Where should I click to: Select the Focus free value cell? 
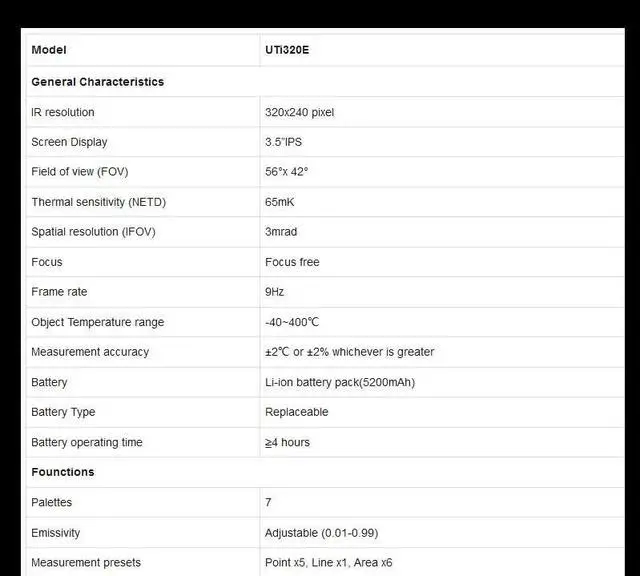coord(292,262)
